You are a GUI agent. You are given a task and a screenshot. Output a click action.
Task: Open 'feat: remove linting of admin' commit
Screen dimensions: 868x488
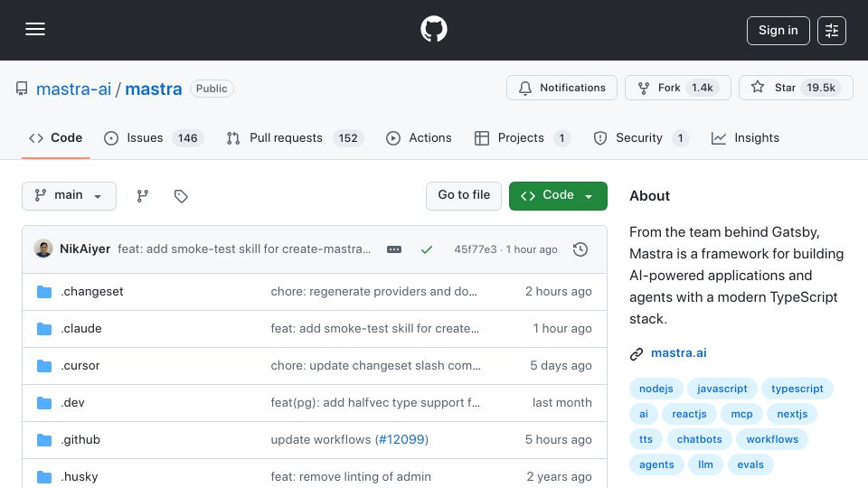point(351,477)
